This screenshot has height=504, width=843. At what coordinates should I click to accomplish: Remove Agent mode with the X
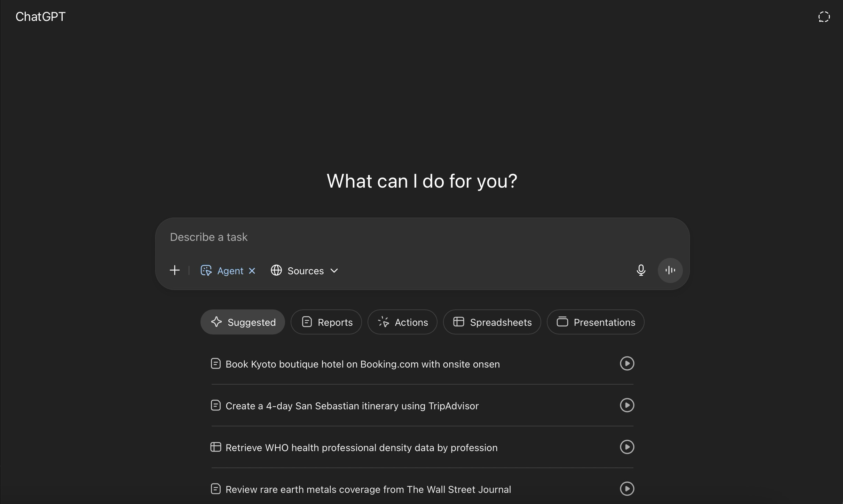(252, 270)
